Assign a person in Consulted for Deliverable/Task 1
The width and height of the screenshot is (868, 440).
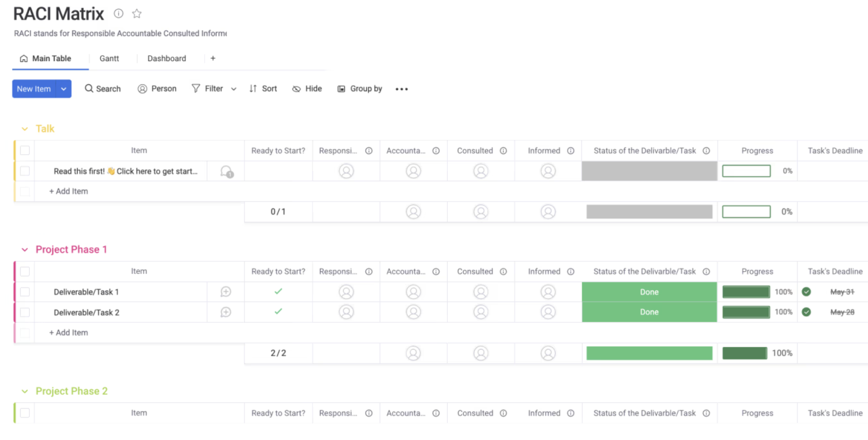point(480,292)
